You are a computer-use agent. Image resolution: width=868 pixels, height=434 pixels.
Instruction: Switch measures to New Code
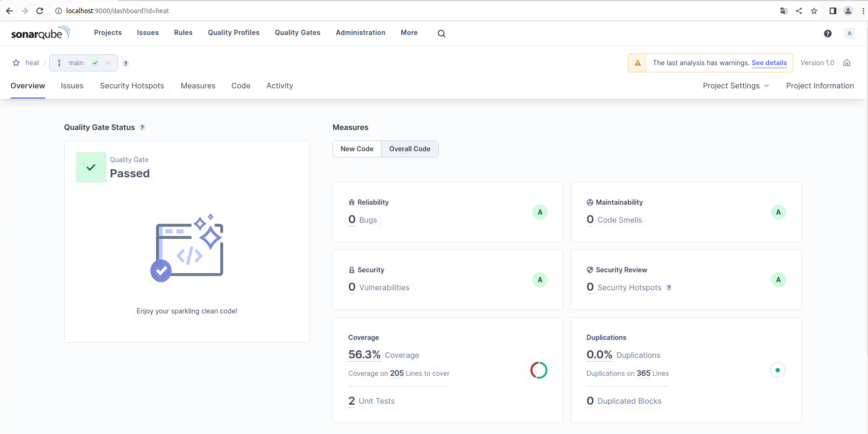(x=357, y=149)
